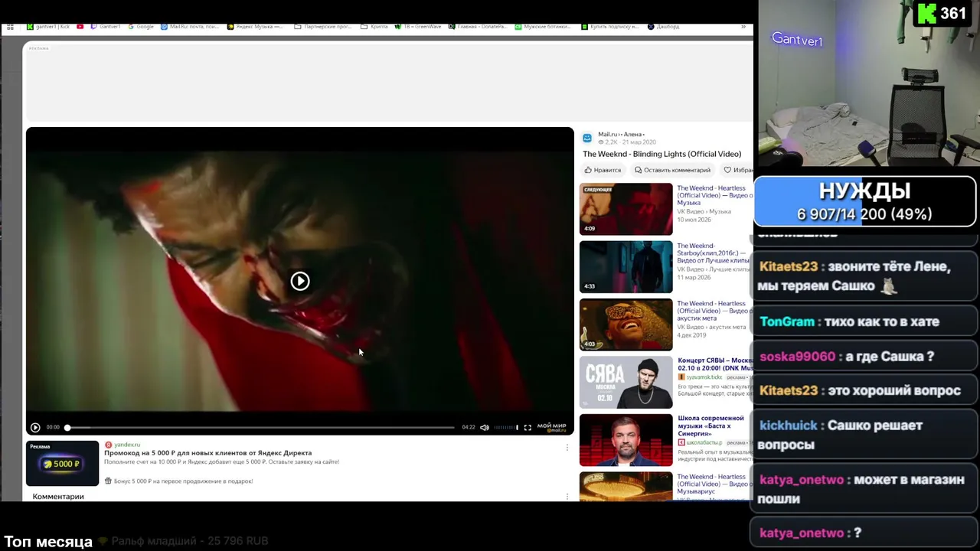Open the three-dot menu beside the Комментарии heading
The height and width of the screenshot is (551, 980).
[567, 497]
